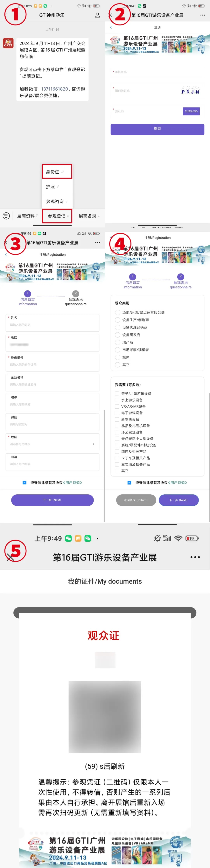Tap the 返回修改 (Return) button

pos(136,500)
